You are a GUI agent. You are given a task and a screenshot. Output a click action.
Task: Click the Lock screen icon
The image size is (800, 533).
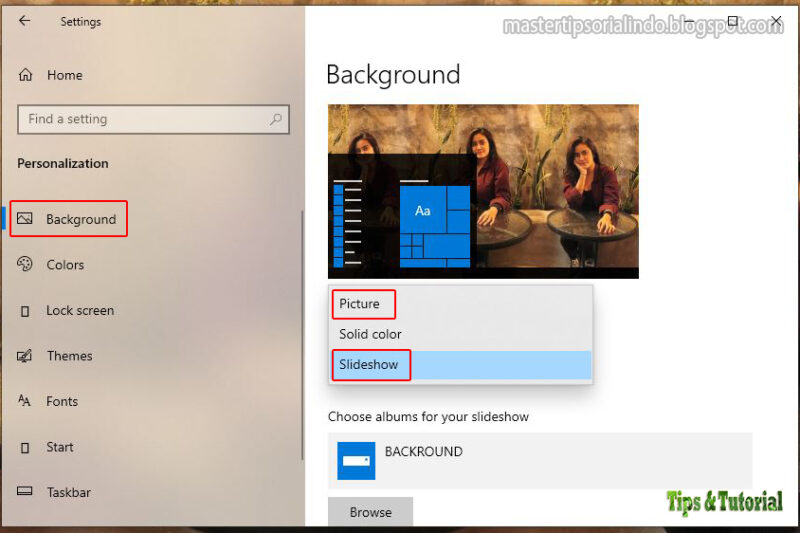tap(24, 311)
